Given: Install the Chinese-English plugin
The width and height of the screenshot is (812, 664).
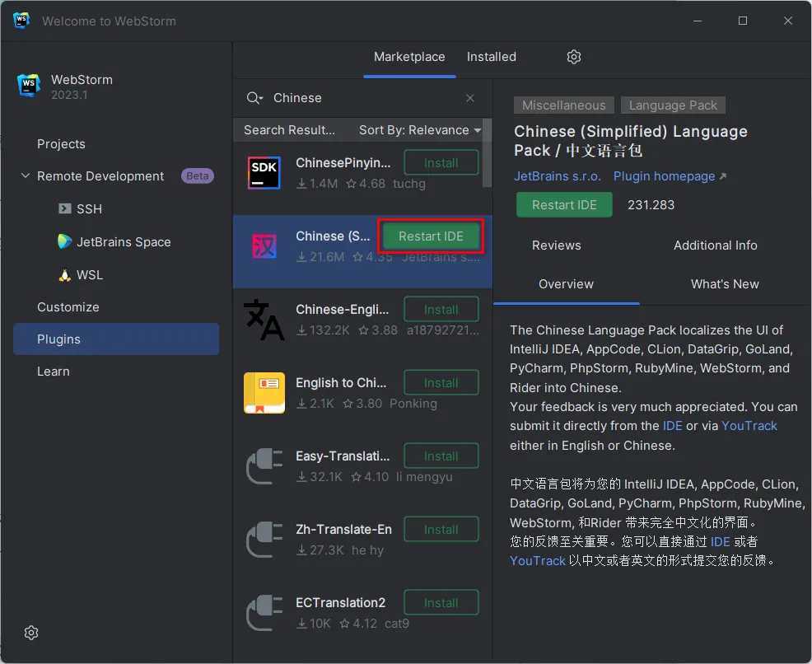Looking at the screenshot, I should click(441, 309).
